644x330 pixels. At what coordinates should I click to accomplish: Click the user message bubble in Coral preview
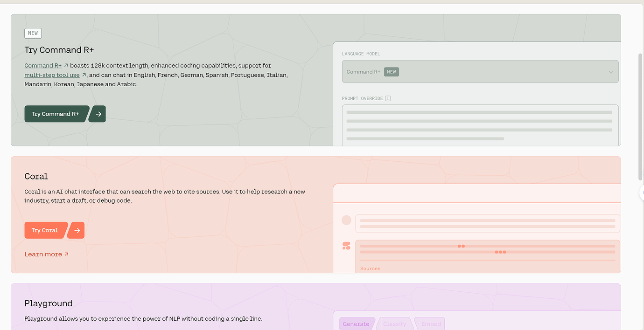coord(488,223)
